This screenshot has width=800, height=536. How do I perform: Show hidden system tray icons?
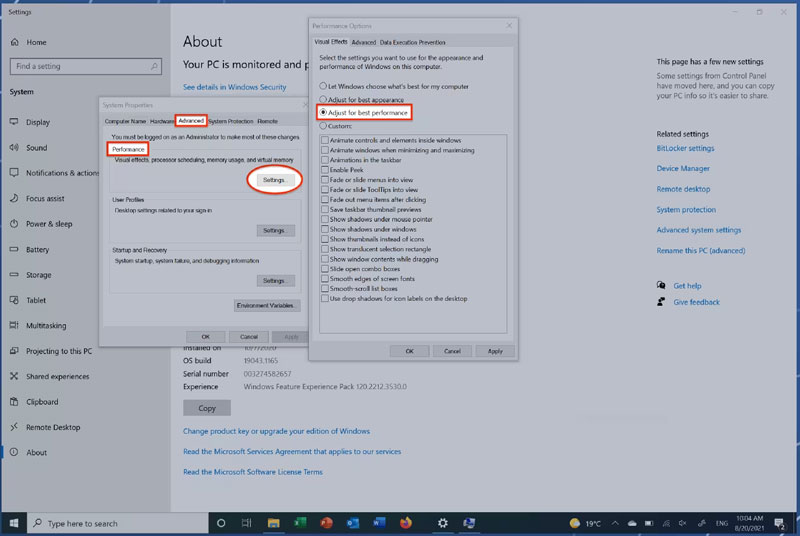click(x=615, y=523)
